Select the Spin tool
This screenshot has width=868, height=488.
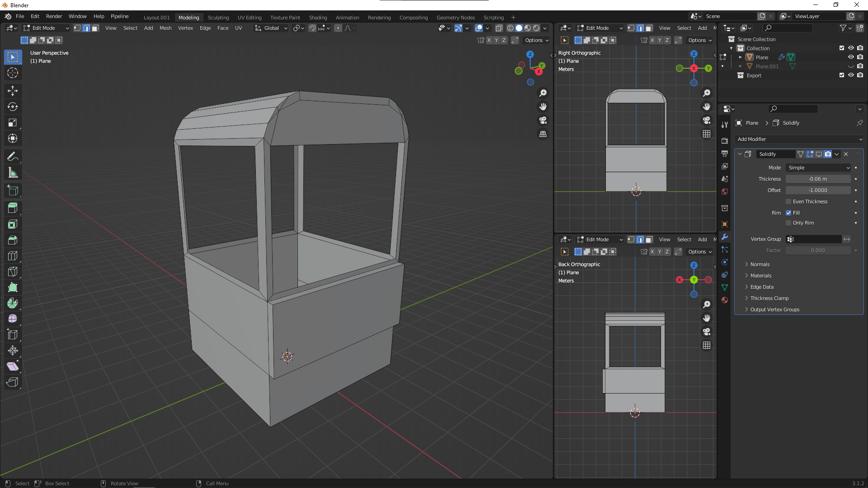13,303
